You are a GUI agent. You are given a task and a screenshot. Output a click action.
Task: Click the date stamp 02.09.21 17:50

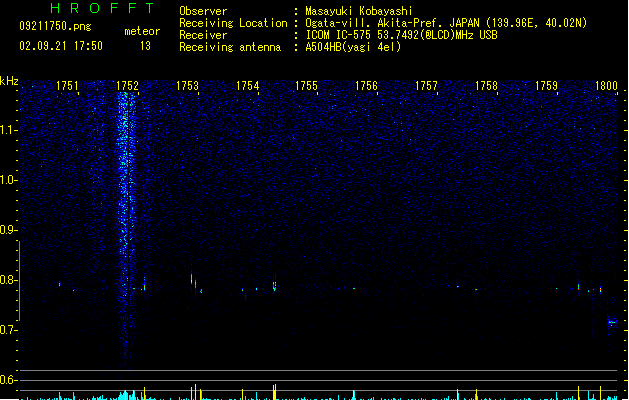61,46
